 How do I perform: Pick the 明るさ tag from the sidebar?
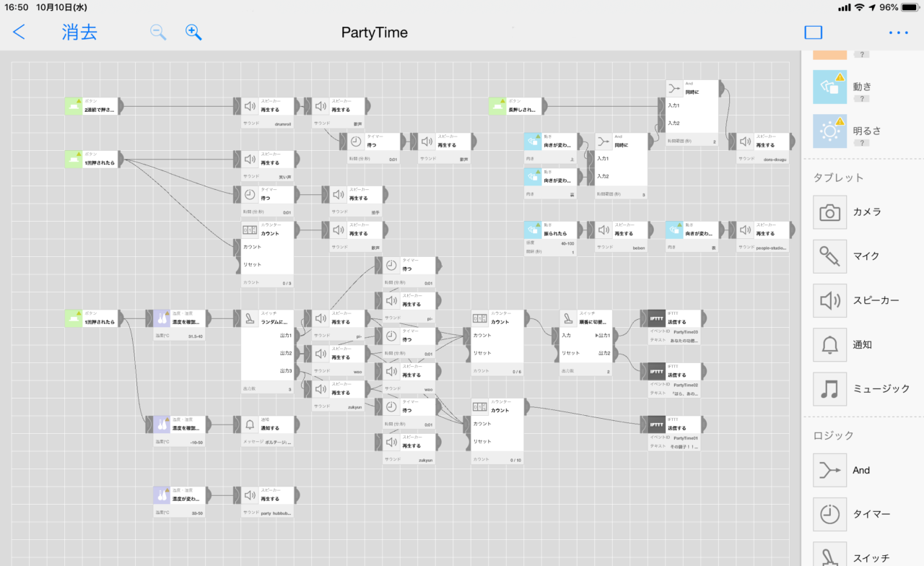[830, 131]
